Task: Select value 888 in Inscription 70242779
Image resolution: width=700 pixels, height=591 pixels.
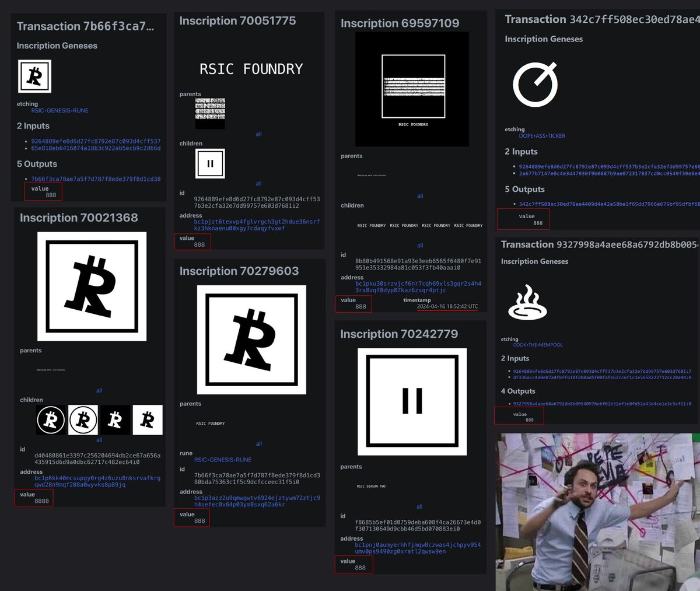Action: 360,568
